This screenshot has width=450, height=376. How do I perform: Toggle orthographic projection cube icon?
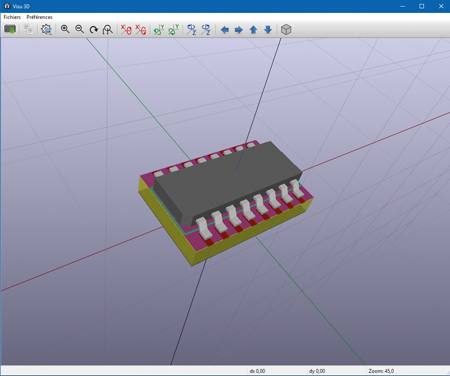286,30
